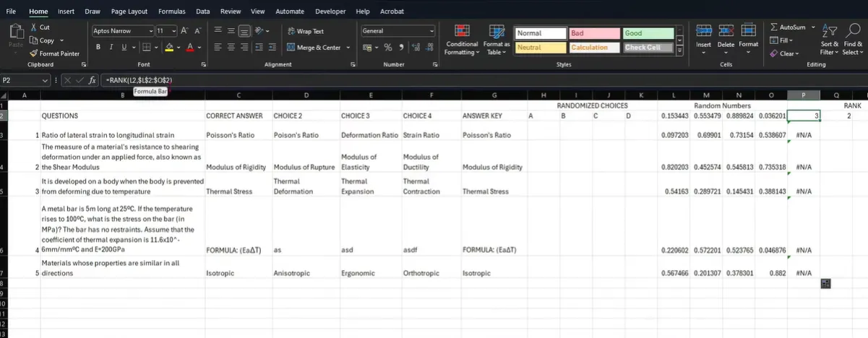Click the Increase Indent icon
The width and height of the screenshot is (868, 338).
pos(272,48)
